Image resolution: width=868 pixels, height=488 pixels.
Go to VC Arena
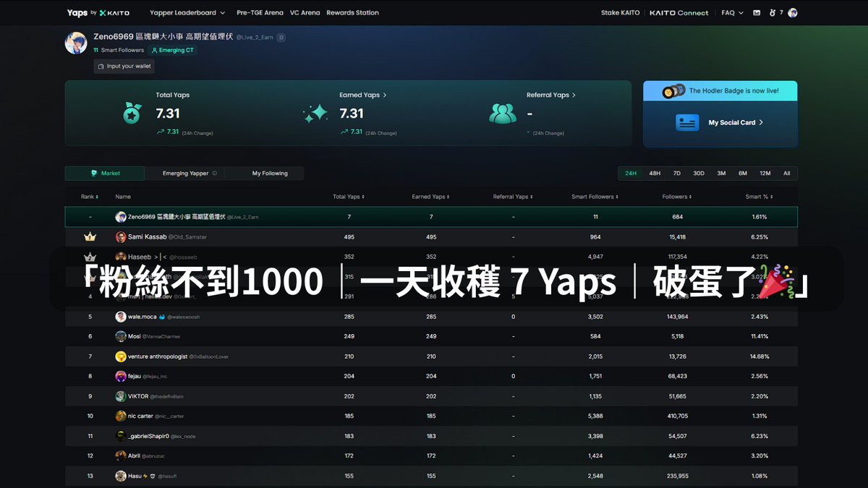click(305, 12)
